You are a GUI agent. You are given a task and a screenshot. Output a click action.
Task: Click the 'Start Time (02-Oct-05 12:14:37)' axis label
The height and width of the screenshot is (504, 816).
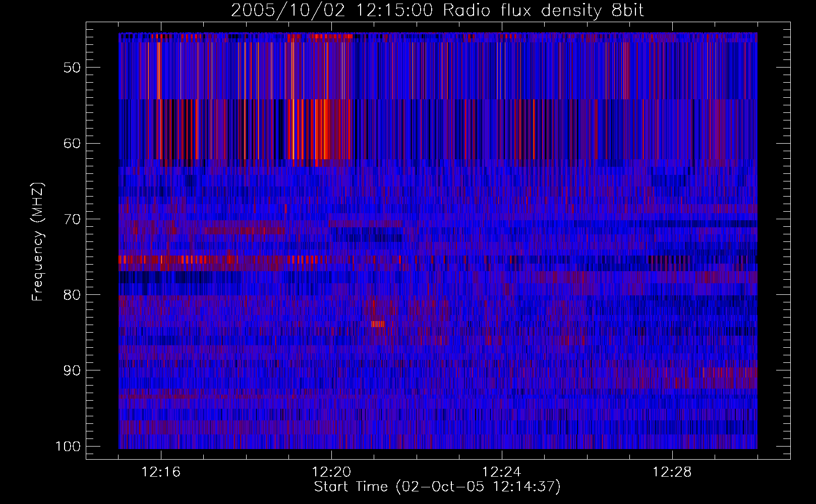(437, 487)
